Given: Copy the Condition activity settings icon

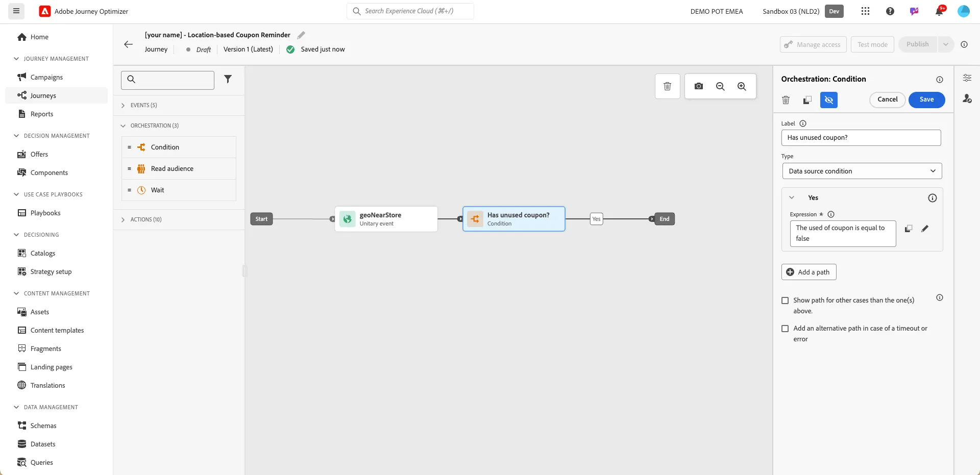Looking at the screenshot, I should click(x=807, y=100).
